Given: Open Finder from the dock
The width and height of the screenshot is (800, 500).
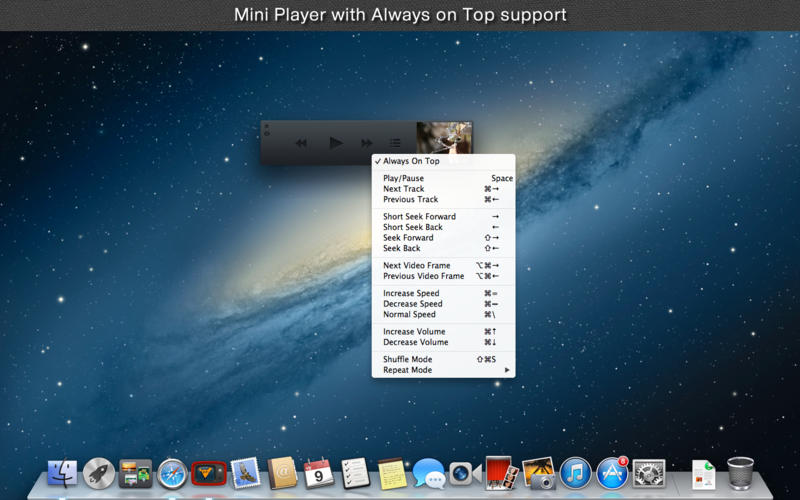Looking at the screenshot, I should pos(62,473).
